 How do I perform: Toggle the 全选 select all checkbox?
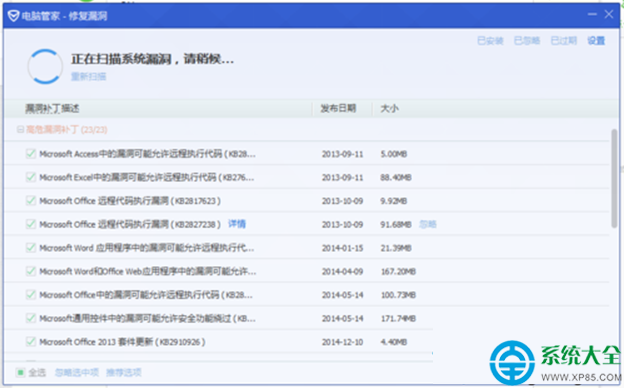point(20,372)
